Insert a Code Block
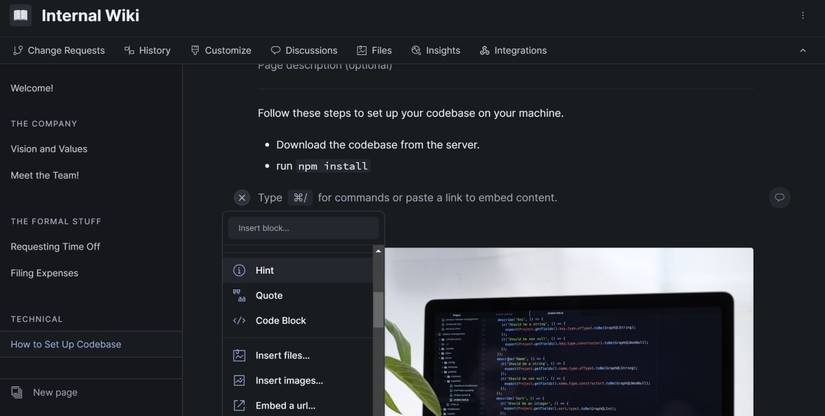 coord(298,321)
